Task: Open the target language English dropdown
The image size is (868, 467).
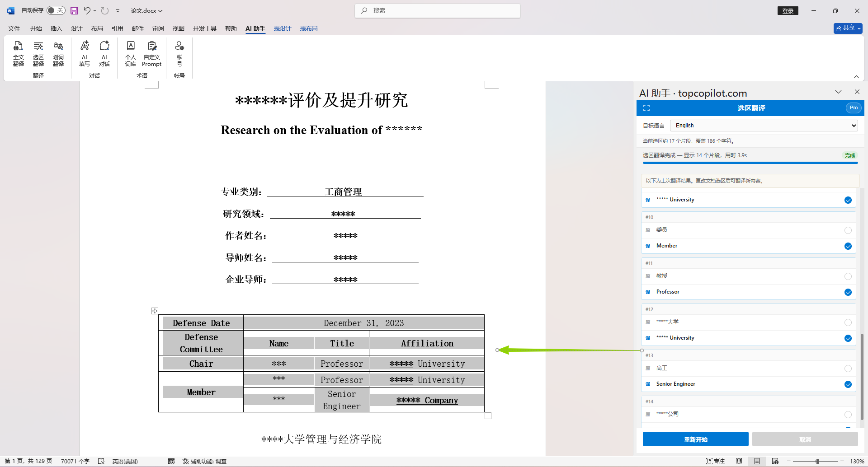Action: pos(764,126)
